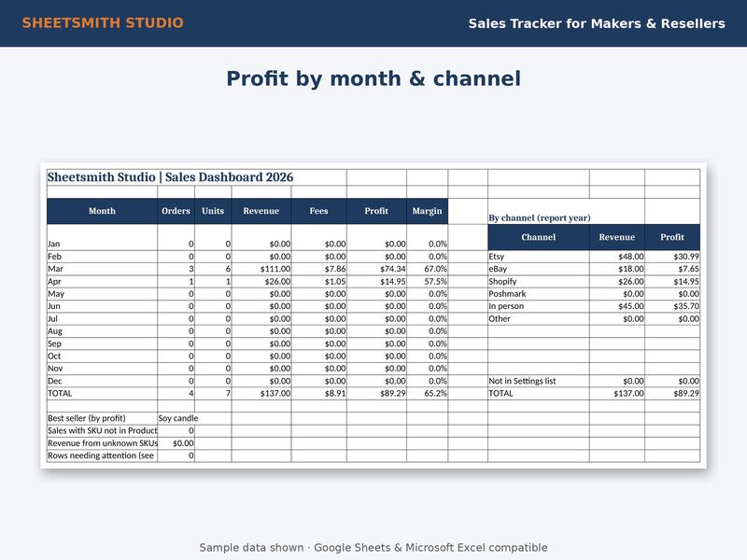The height and width of the screenshot is (560, 747).
Task: Click the 57.5% margin cell
Action: pos(427,282)
